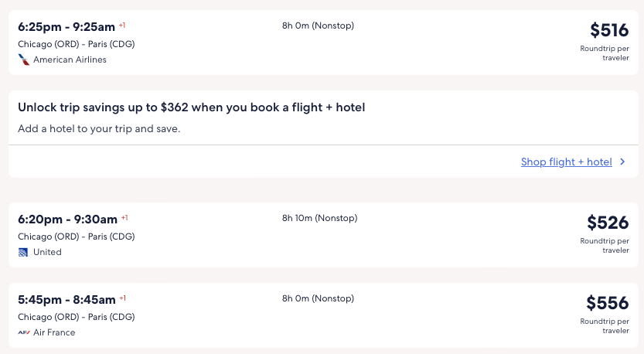Click the Air France logo icon
This screenshot has height=354, width=644.
click(x=23, y=332)
